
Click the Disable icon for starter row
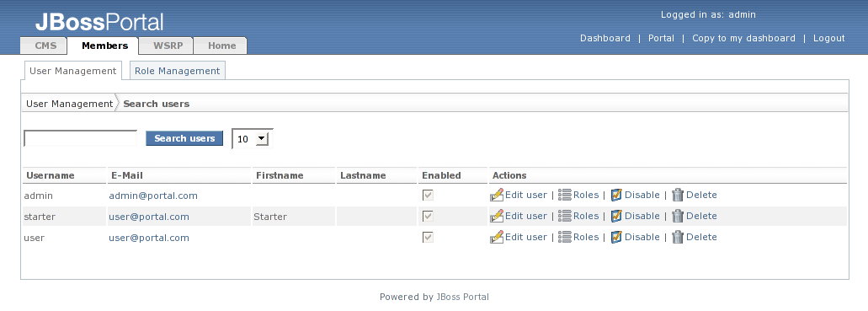pos(616,217)
